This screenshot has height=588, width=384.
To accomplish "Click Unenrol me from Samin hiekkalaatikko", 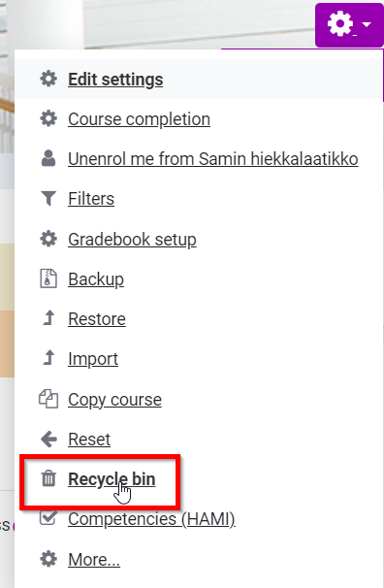I will [x=213, y=159].
